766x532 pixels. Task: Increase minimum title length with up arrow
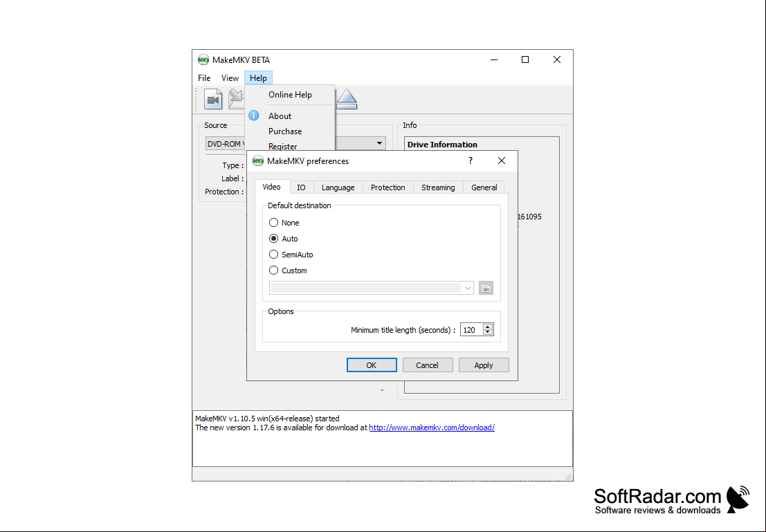pos(488,327)
